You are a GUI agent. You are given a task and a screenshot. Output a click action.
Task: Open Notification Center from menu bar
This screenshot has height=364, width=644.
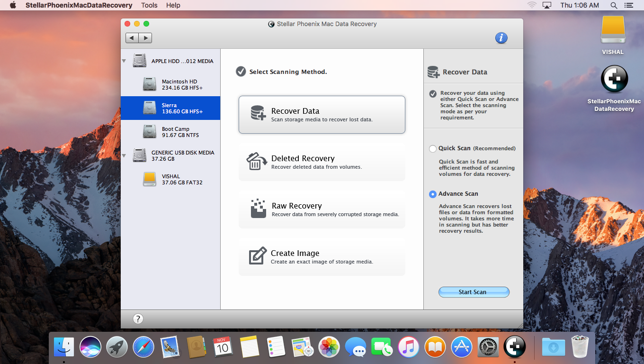point(629,5)
